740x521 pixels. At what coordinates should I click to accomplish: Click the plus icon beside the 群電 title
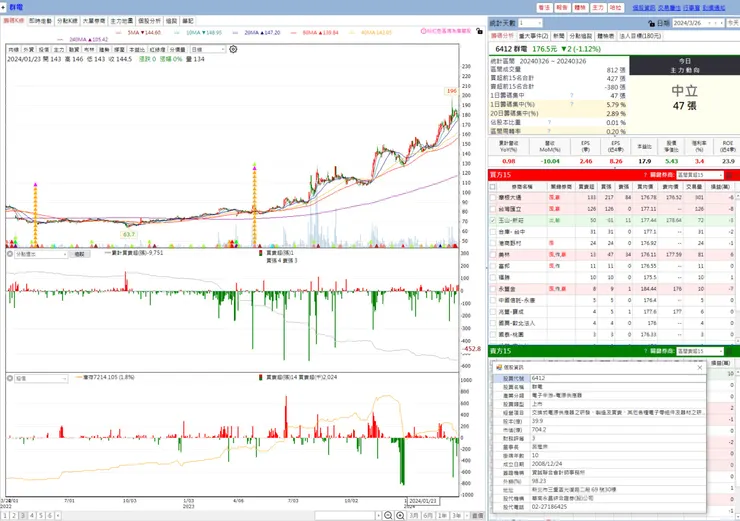coord(3,7)
